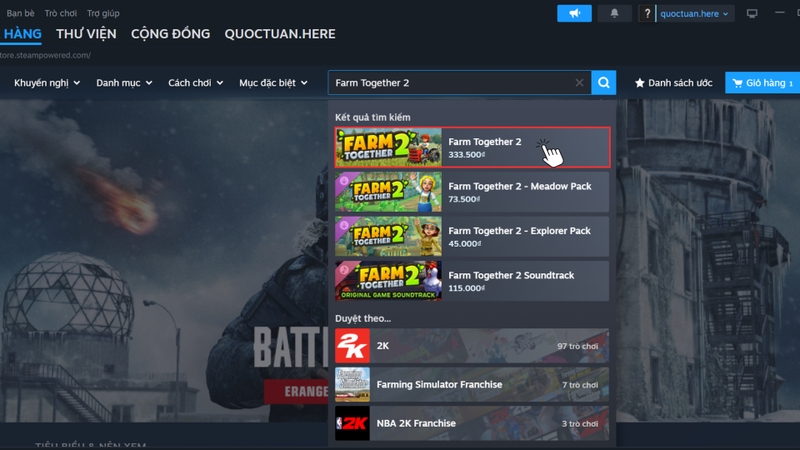
Task: Expand the Cách chơi dropdown
Action: pos(195,83)
